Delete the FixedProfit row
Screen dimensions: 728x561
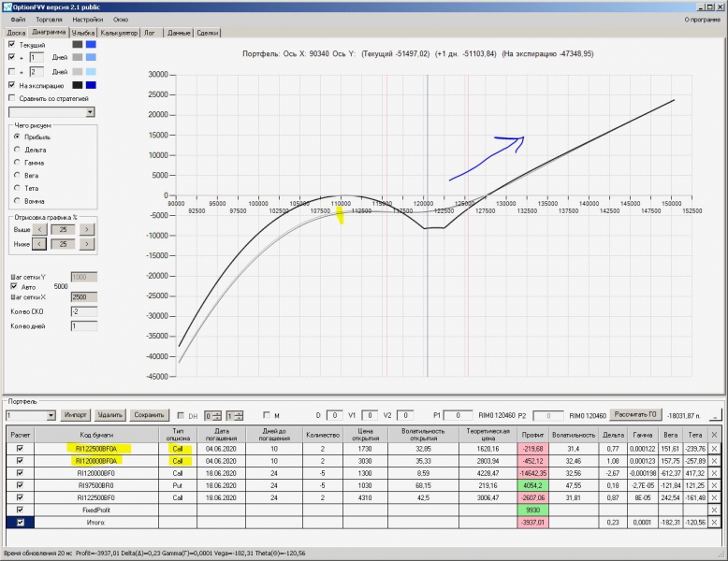(x=714, y=510)
